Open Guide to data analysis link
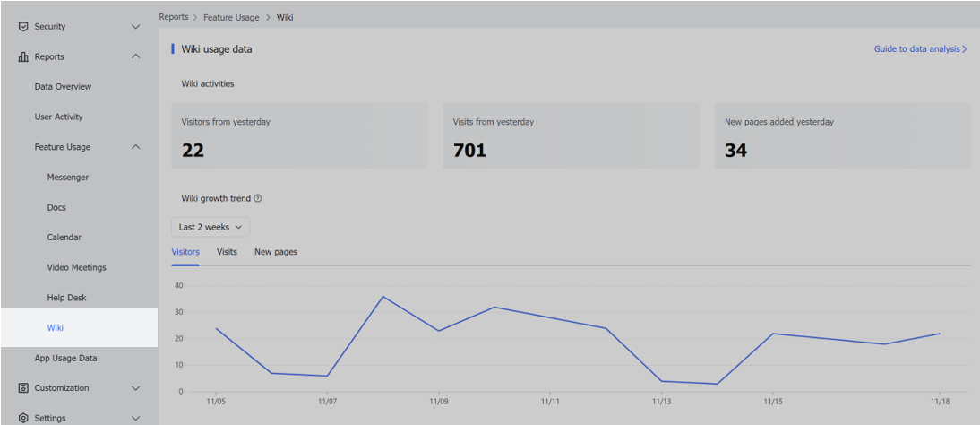 [920, 49]
